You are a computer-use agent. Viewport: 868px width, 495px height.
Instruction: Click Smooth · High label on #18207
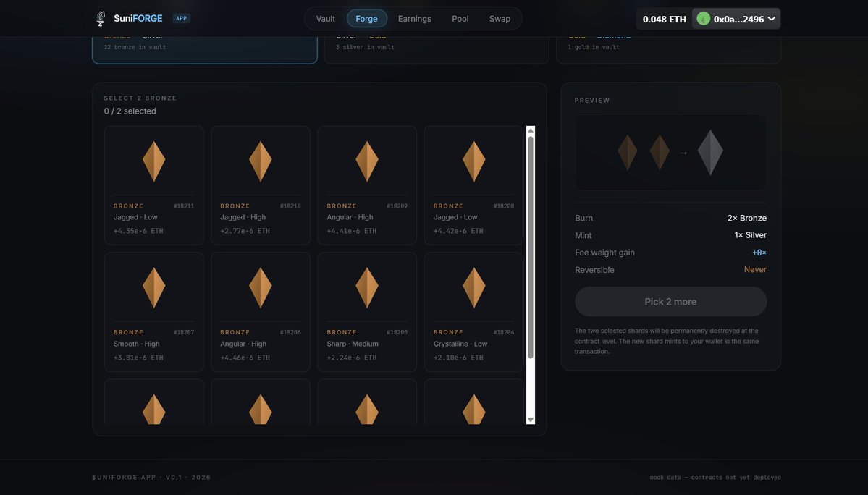pos(137,344)
